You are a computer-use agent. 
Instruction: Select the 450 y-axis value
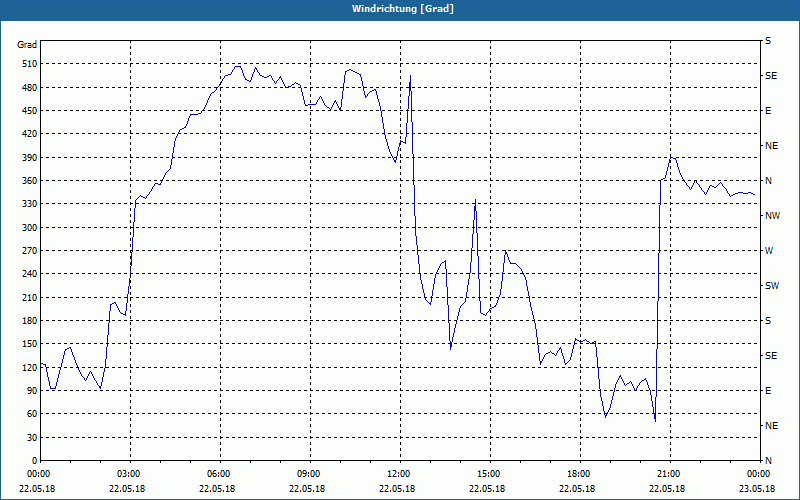29,111
